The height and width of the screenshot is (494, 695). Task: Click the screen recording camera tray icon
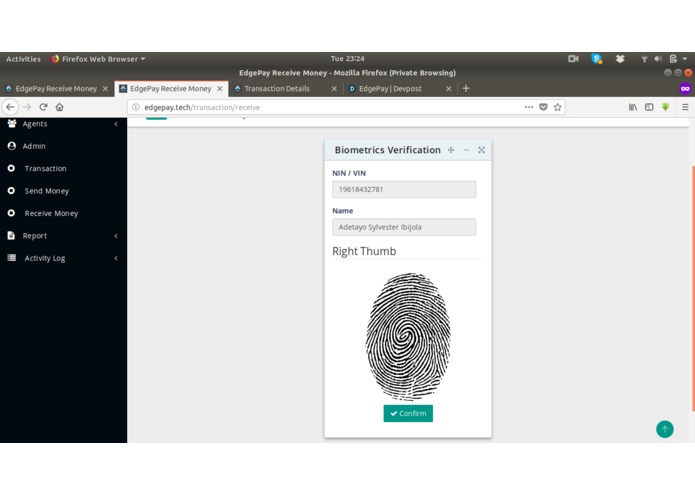[x=574, y=58]
